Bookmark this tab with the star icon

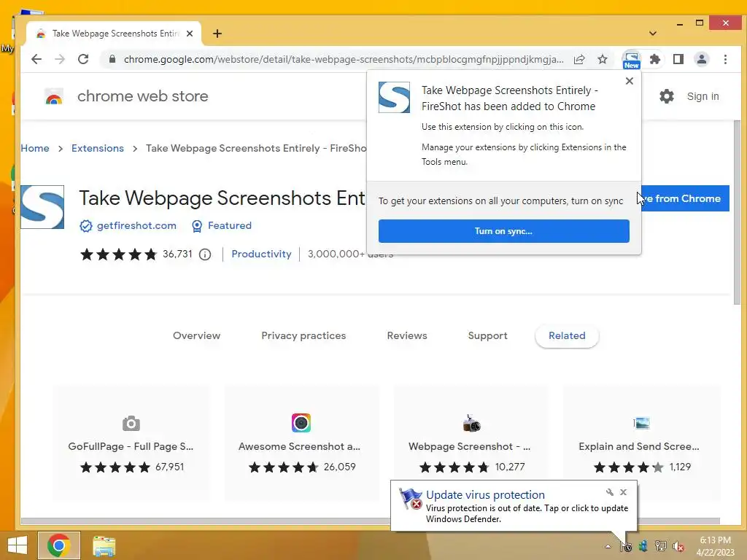603,59
